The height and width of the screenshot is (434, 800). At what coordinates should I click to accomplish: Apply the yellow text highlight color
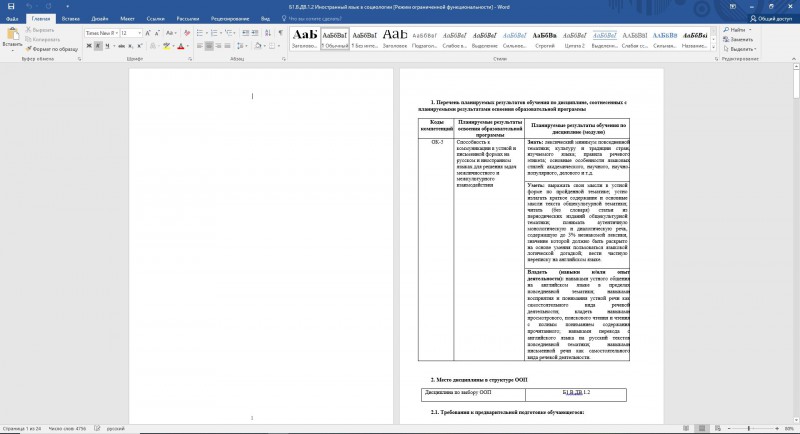click(x=166, y=46)
